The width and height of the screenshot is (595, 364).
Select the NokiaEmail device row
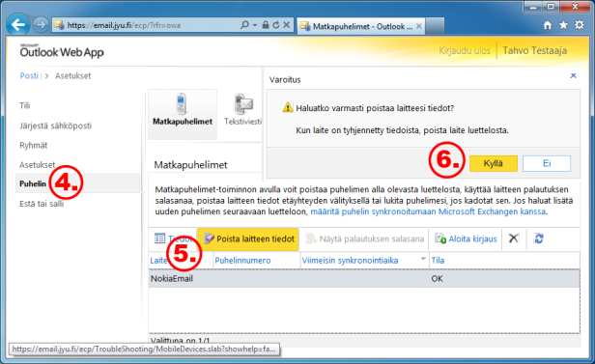(x=364, y=279)
